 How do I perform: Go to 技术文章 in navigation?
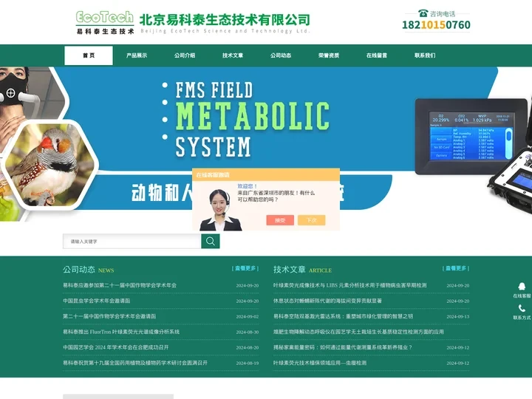233,55
